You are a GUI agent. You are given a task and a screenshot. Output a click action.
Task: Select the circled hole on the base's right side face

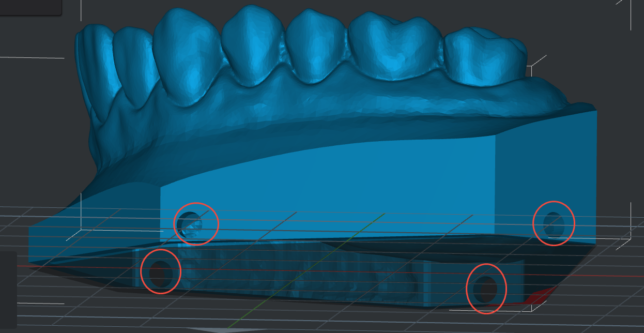554,223
